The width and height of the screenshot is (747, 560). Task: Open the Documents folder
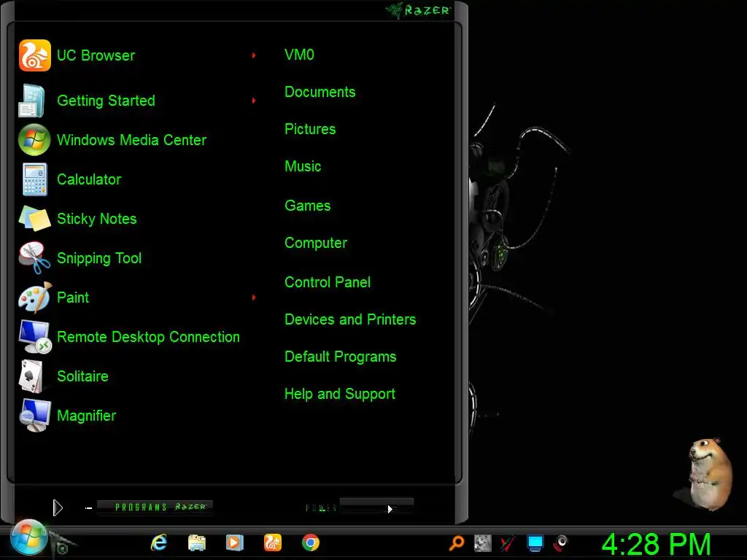click(x=320, y=92)
